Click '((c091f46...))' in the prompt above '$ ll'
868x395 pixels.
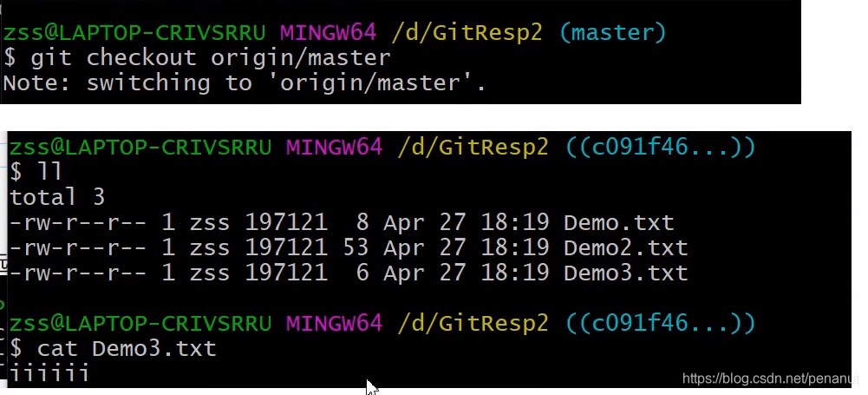click(x=661, y=147)
